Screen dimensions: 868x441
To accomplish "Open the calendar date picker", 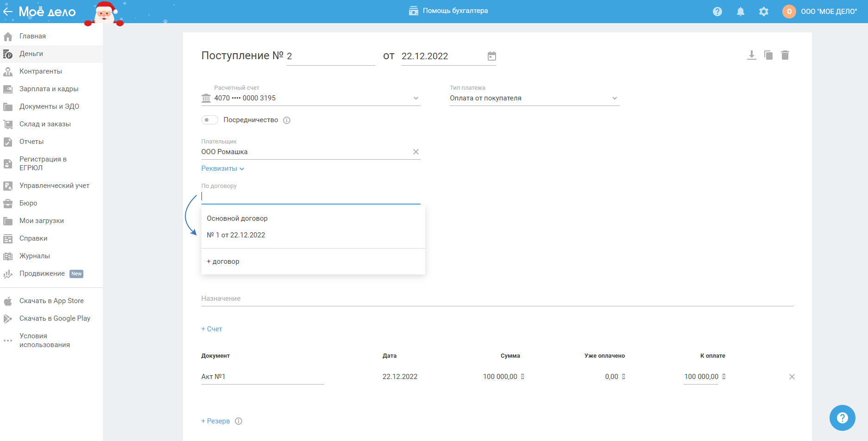I will [x=492, y=56].
